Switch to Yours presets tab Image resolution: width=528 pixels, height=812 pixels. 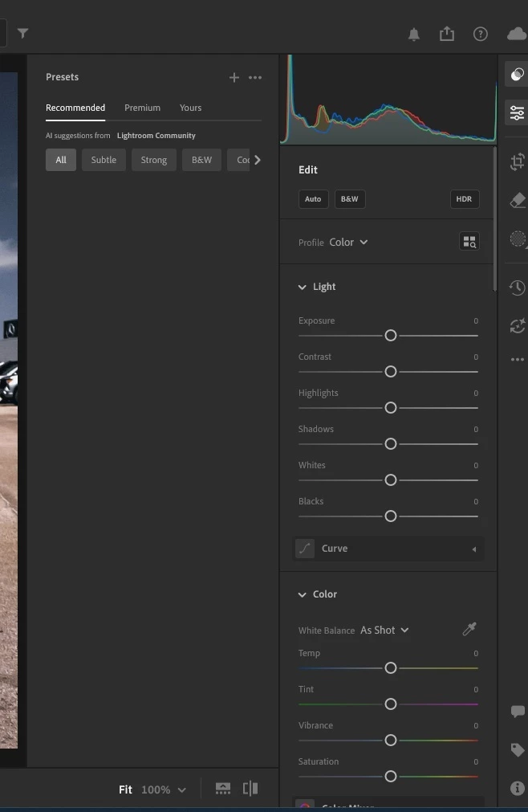point(190,108)
